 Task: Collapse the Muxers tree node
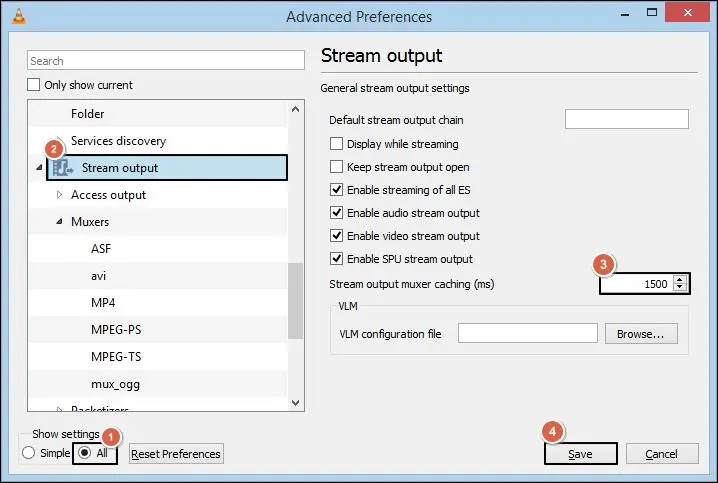tap(60, 222)
